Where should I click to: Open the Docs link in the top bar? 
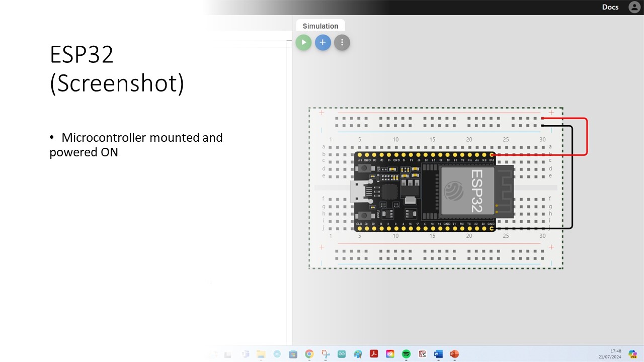point(610,7)
